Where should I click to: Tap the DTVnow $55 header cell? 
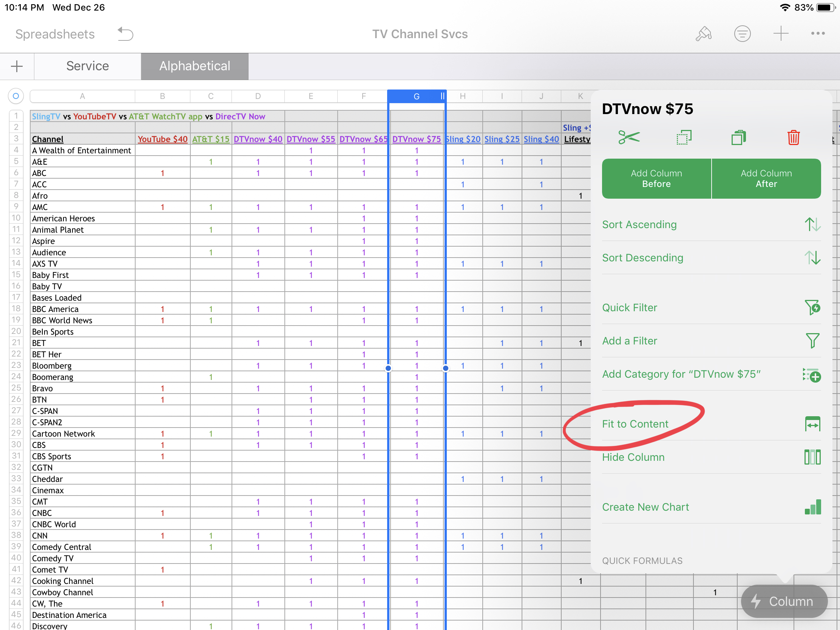[x=310, y=139]
